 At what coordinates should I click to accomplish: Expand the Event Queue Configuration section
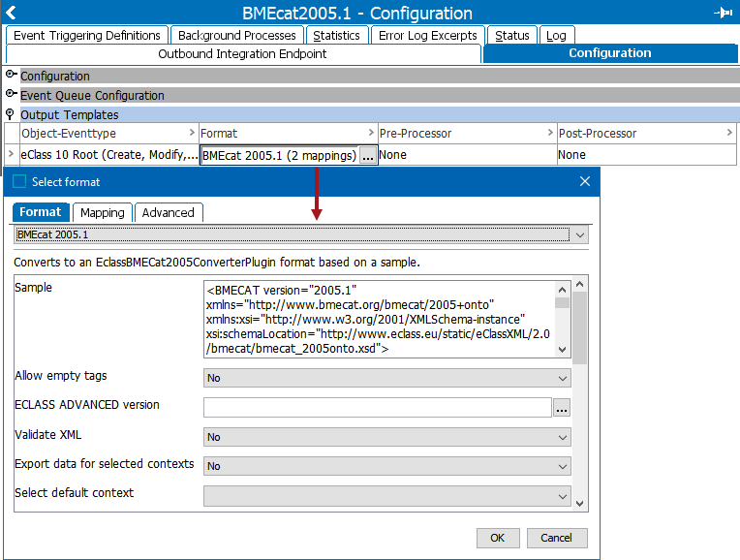click(11, 95)
